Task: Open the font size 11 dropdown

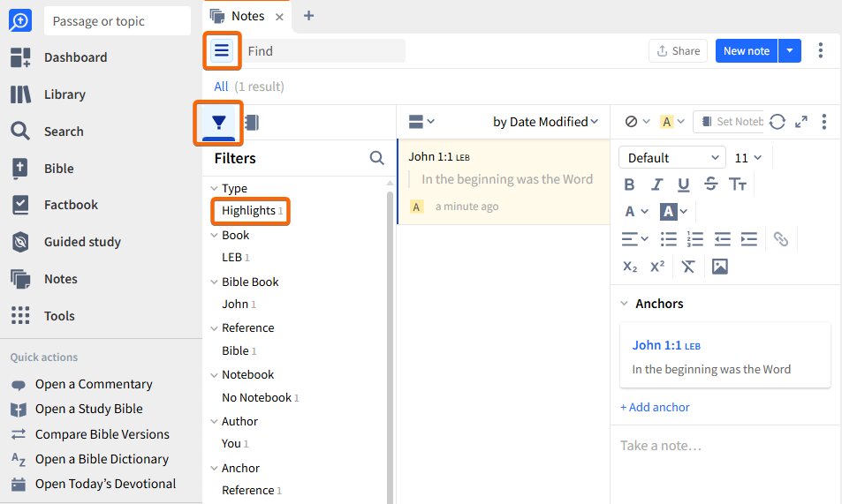Action: [x=748, y=158]
